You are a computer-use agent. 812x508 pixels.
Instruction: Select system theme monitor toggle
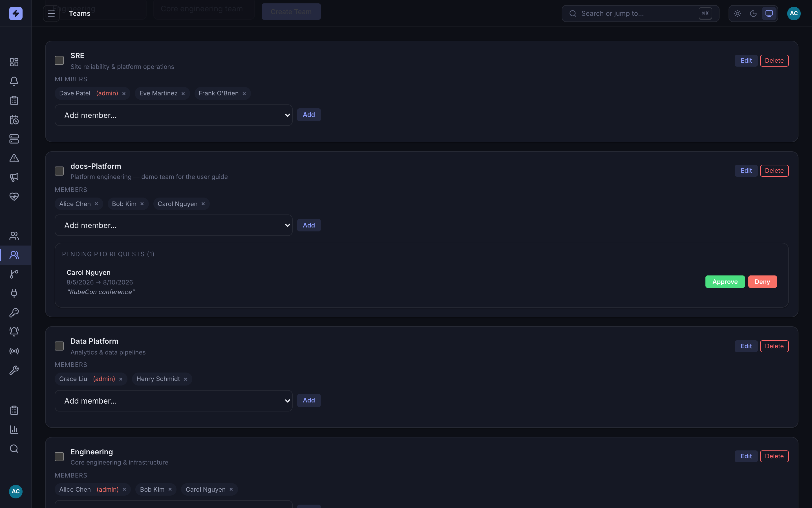[769, 14]
